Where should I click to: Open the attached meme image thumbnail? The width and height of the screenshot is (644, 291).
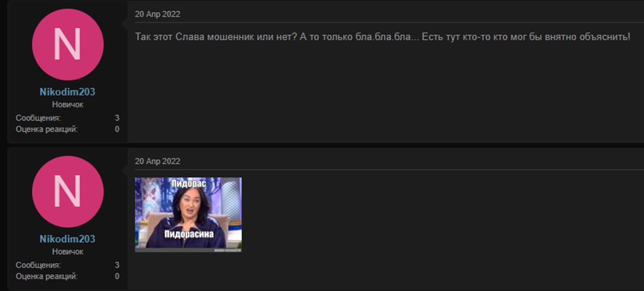pos(188,215)
